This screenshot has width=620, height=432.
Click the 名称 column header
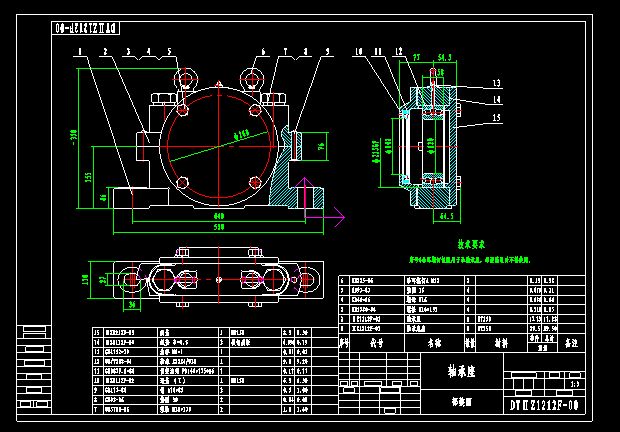coord(434,343)
